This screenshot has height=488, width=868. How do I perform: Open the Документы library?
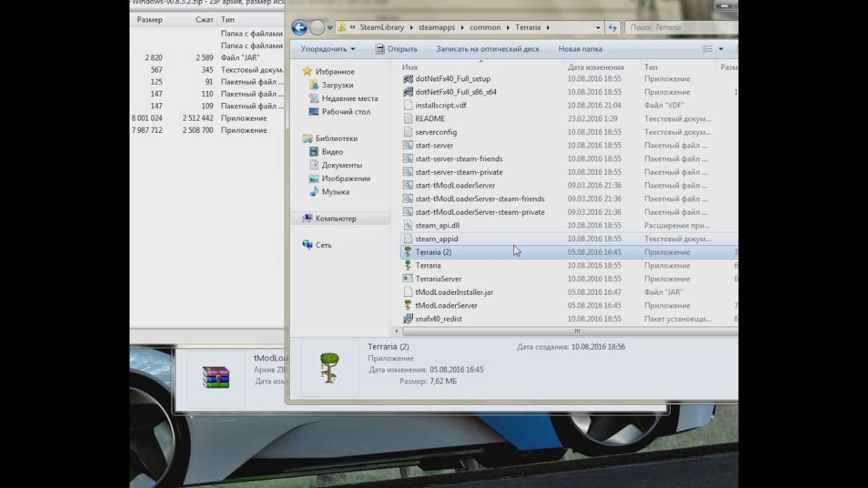click(335, 165)
